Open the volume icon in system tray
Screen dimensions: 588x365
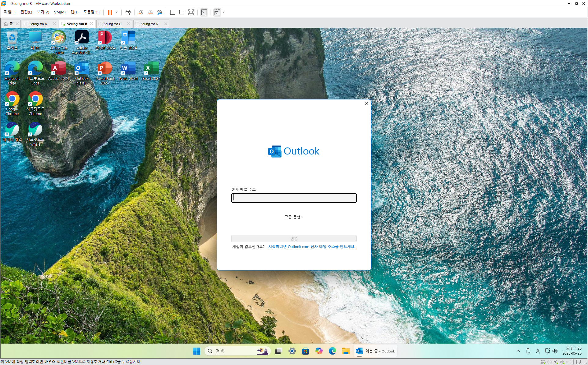coord(555,351)
